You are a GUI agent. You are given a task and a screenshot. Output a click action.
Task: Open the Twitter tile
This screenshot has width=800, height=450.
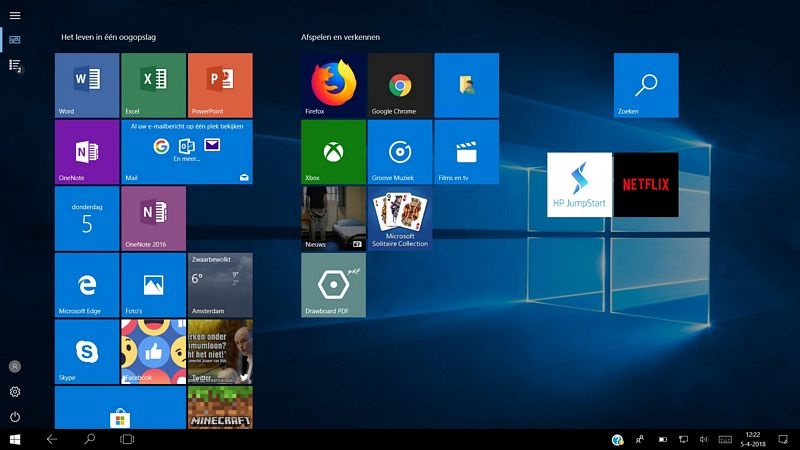pos(220,352)
